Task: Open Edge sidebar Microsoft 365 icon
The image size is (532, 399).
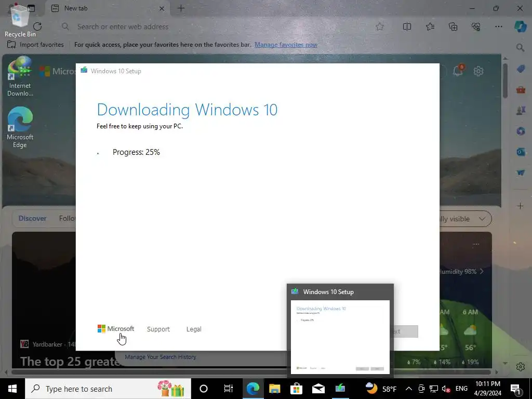Action: (521, 131)
